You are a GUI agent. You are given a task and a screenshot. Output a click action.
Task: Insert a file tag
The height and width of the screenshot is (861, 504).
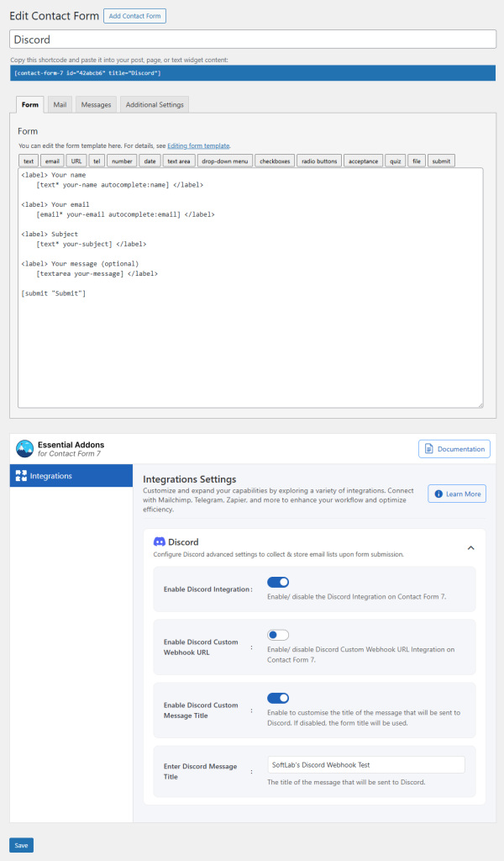tap(417, 161)
